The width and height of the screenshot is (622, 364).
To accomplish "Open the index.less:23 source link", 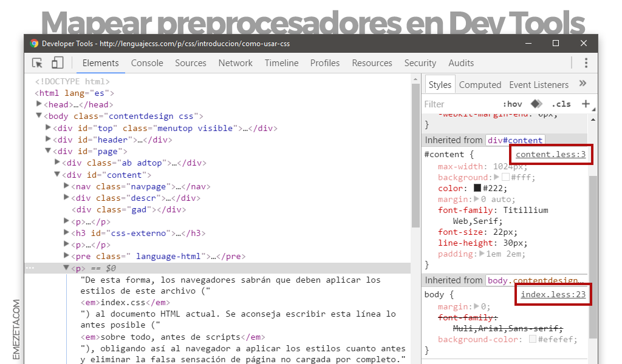I will coord(553,294).
